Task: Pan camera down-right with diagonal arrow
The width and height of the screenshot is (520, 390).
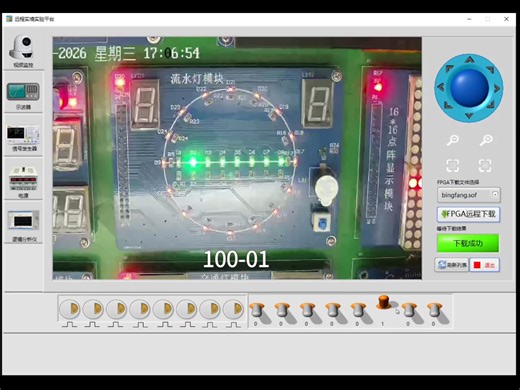Action: pyautogui.click(x=490, y=105)
